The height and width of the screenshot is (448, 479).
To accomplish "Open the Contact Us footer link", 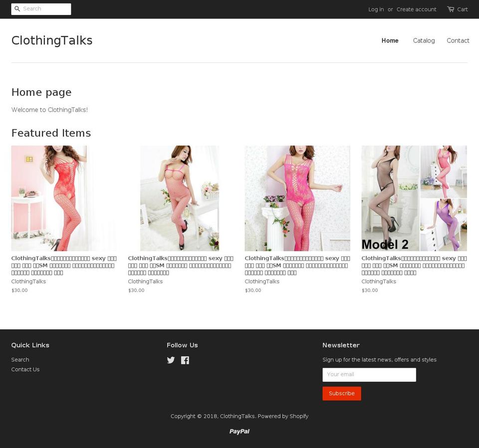I will tap(25, 370).
